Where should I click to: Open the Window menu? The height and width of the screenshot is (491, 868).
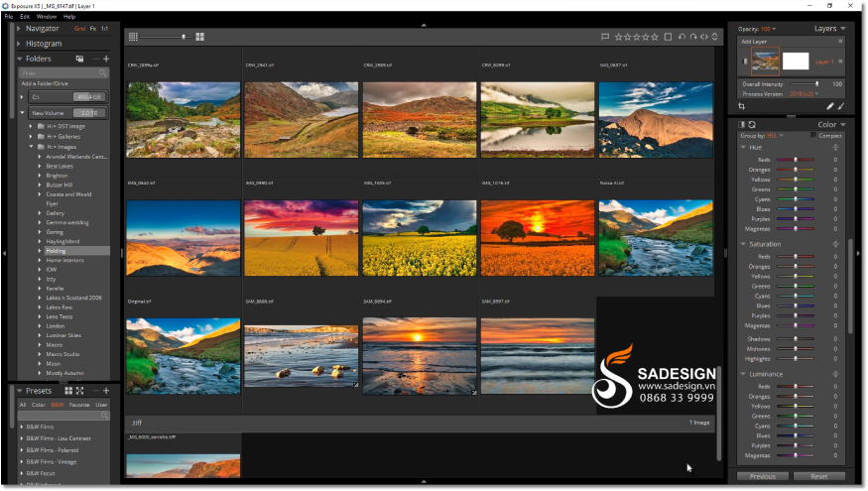tap(47, 17)
